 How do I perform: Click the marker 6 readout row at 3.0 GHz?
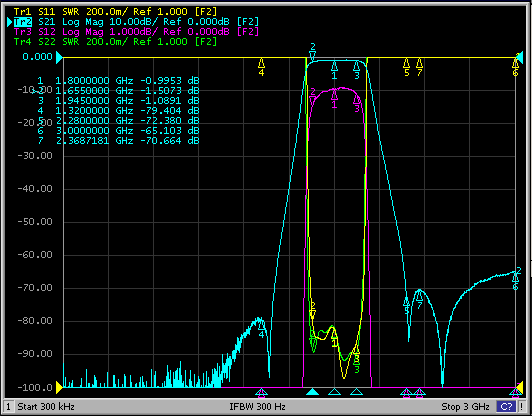coord(118,131)
